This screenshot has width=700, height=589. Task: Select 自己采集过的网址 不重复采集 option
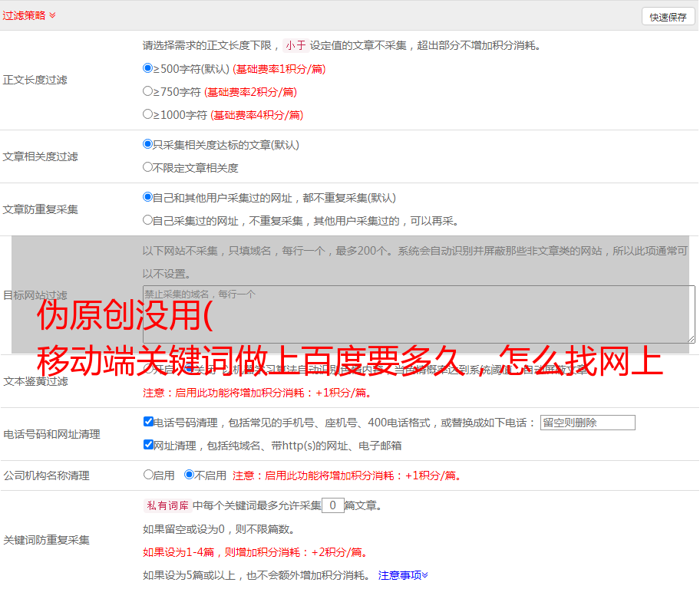pos(148,220)
